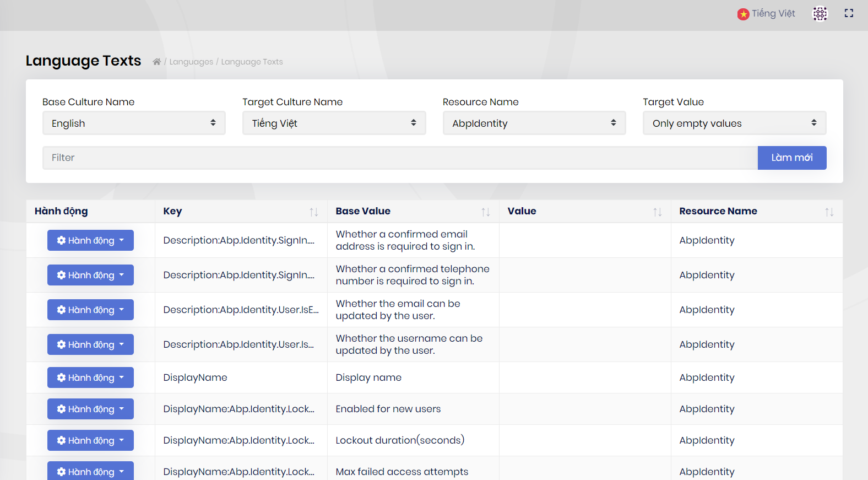Open the Resource Name AbpIdentity dropdown
The width and height of the screenshot is (868, 480).
tap(534, 123)
